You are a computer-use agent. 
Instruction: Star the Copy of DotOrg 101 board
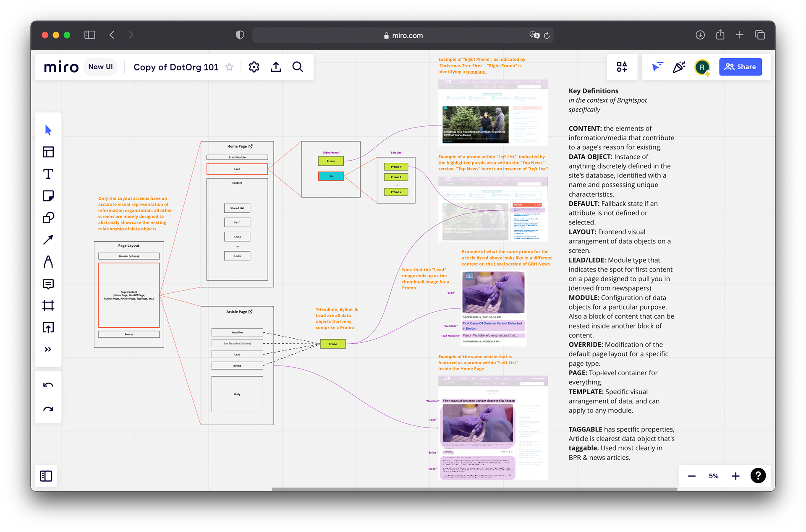tap(229, 67)
